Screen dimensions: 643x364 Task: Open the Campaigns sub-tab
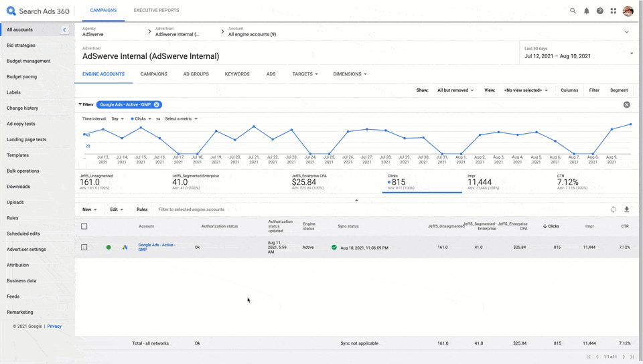point(154,74)
